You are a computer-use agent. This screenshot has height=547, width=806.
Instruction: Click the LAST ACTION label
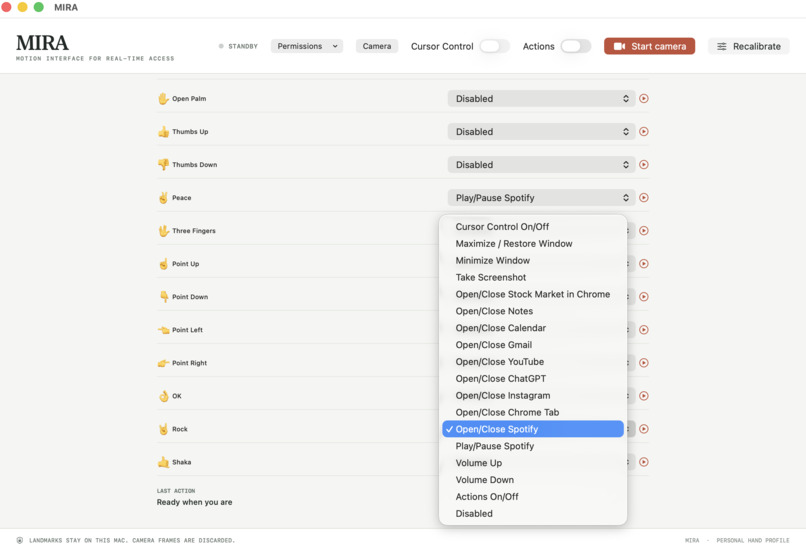click(x=176, y=491)
